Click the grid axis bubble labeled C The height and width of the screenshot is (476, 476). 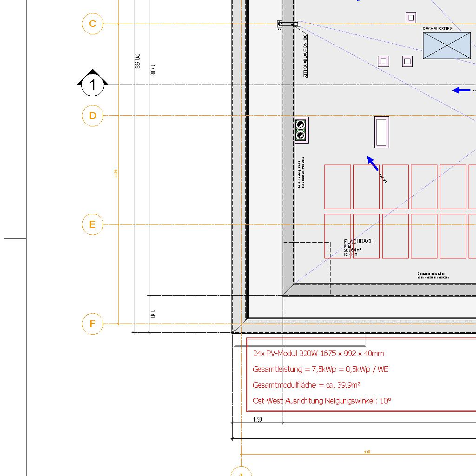[93, 24]
